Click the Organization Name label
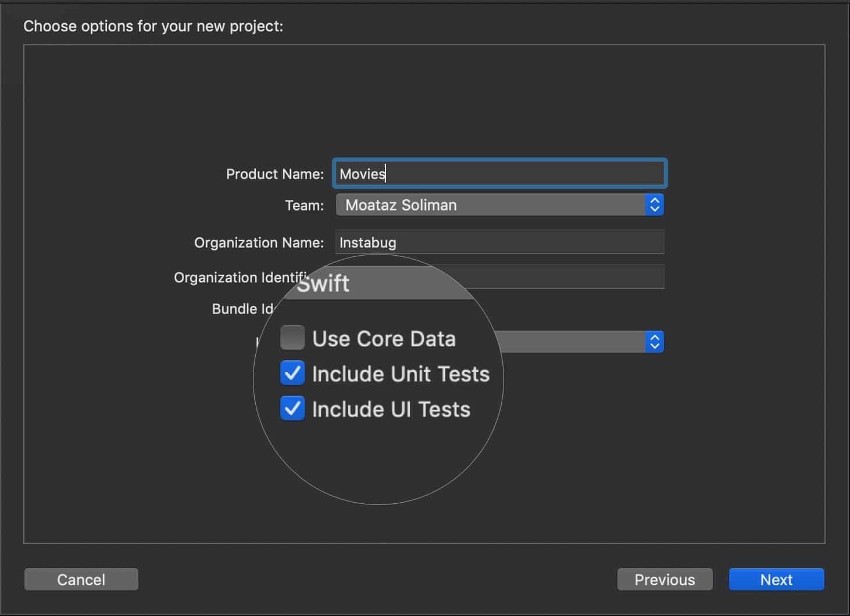850x616 pixels. [259, 242]
